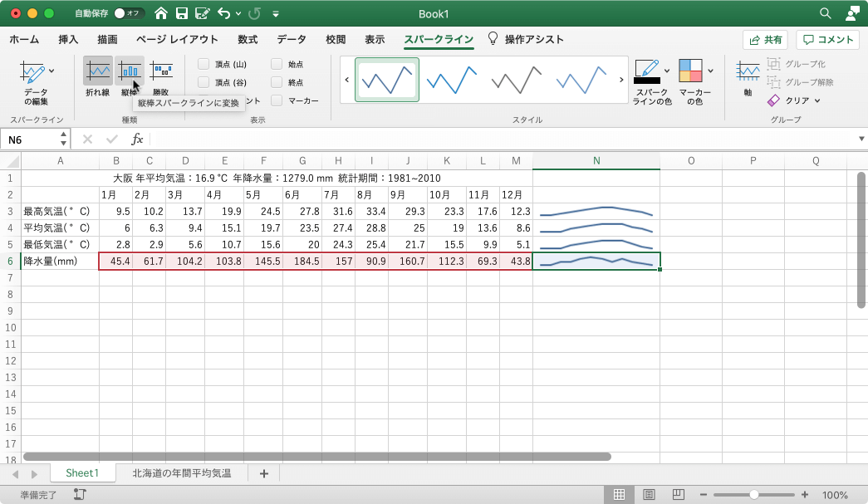The image size is (868, 504).
Task: Open the Customize Quick Access Toolbar dropdown
Action: coord(276,14)
